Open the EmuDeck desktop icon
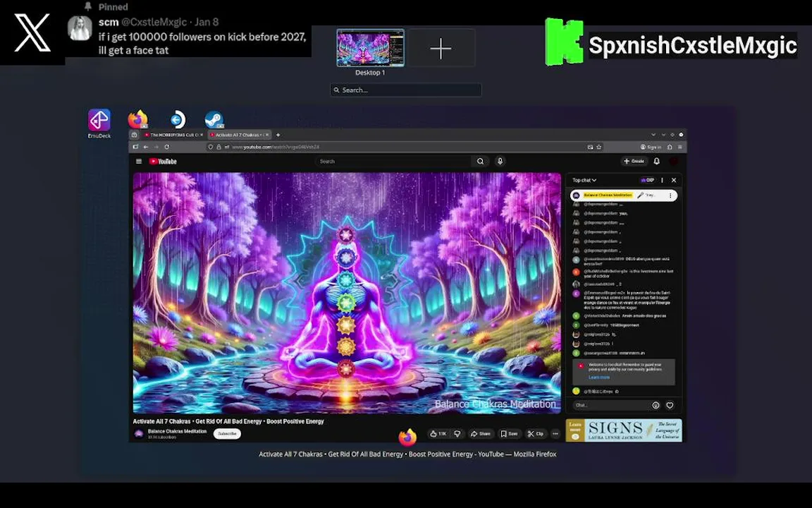 pyautogui.click(x=99, y=123)
